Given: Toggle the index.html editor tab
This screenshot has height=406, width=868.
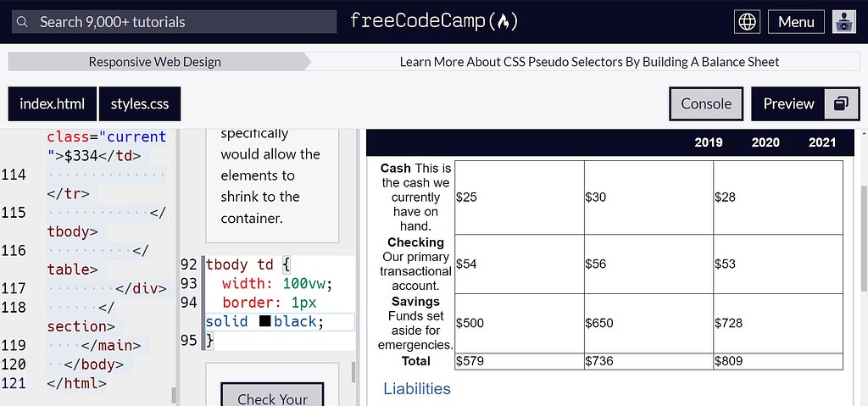Looking at the screenshot, I should click(52, 103).
